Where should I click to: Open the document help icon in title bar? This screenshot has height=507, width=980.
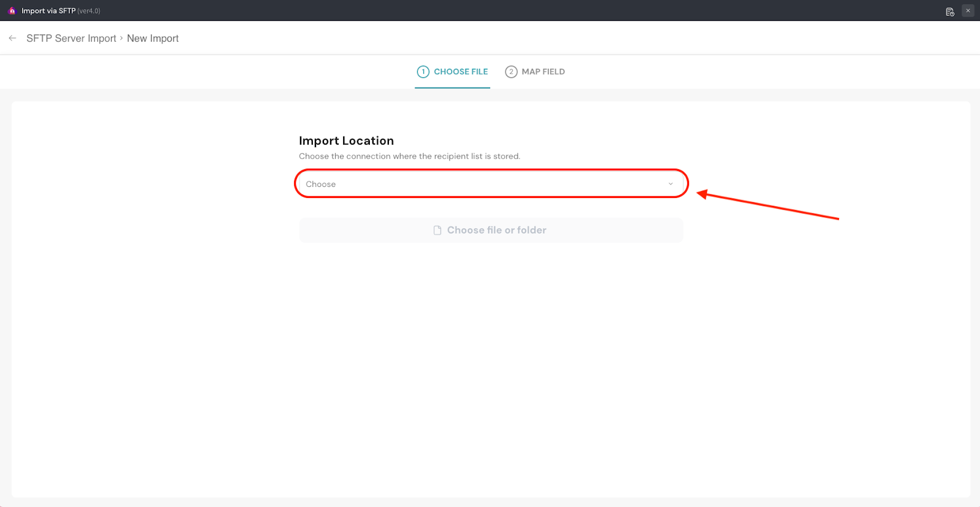point(950,12)
